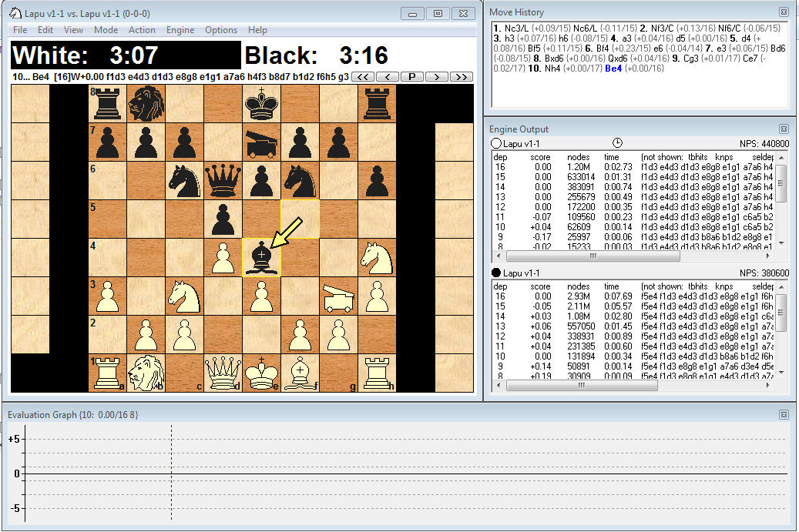Select highlighted move Be4 in Move History
799x532 pixels.
(613, 68)
